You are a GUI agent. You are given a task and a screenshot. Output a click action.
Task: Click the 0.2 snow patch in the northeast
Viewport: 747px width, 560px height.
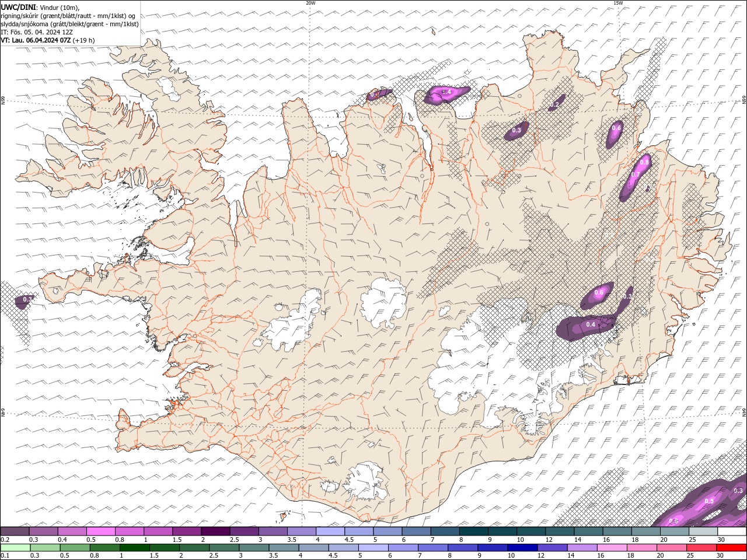(556, 103)
